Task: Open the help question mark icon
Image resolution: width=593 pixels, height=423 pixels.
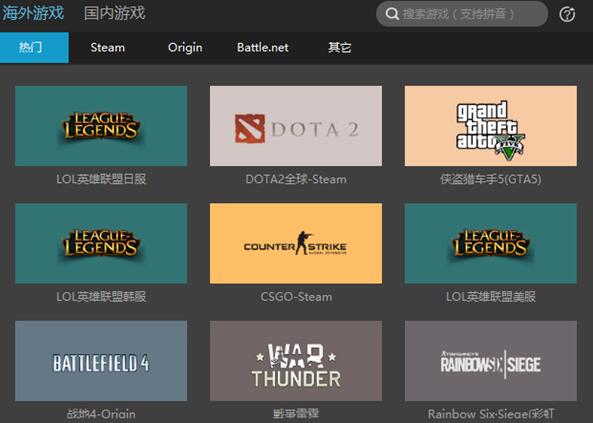Action: pos(567,14)
